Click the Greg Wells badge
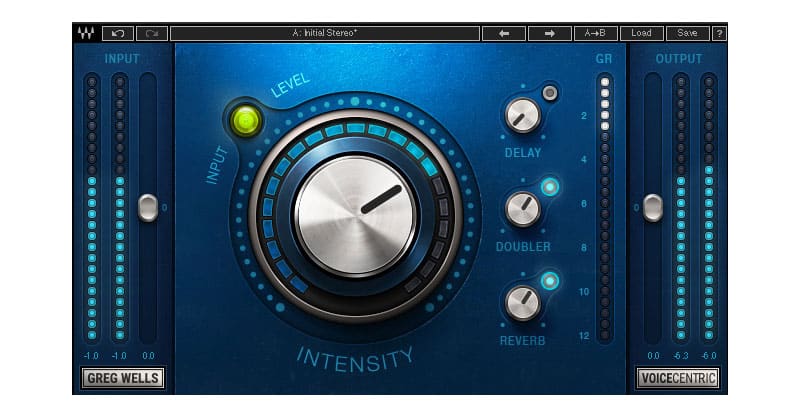The width and height of the screenshot is (800, 417). [x=123, y=378]
